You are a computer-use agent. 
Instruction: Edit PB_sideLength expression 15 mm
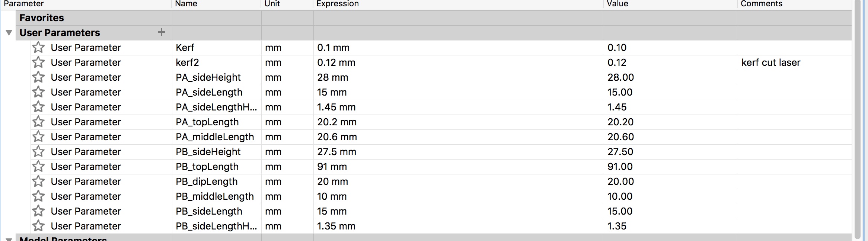pos(332,211)
